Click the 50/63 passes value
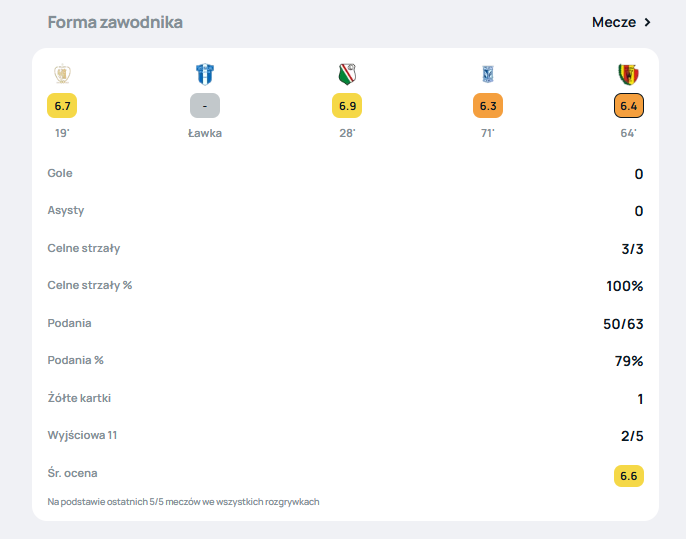 [x=622, y=324]
